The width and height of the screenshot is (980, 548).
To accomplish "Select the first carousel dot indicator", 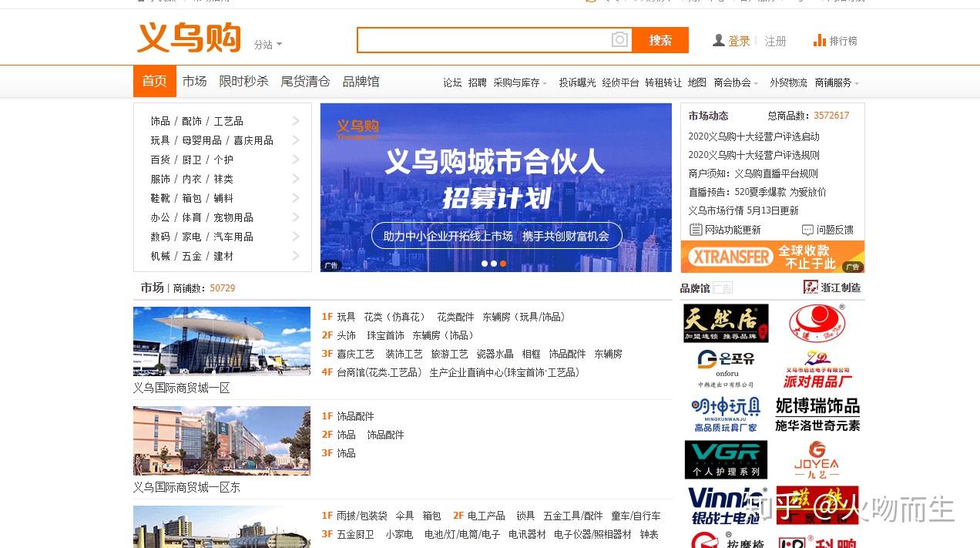I will [485, 264].
